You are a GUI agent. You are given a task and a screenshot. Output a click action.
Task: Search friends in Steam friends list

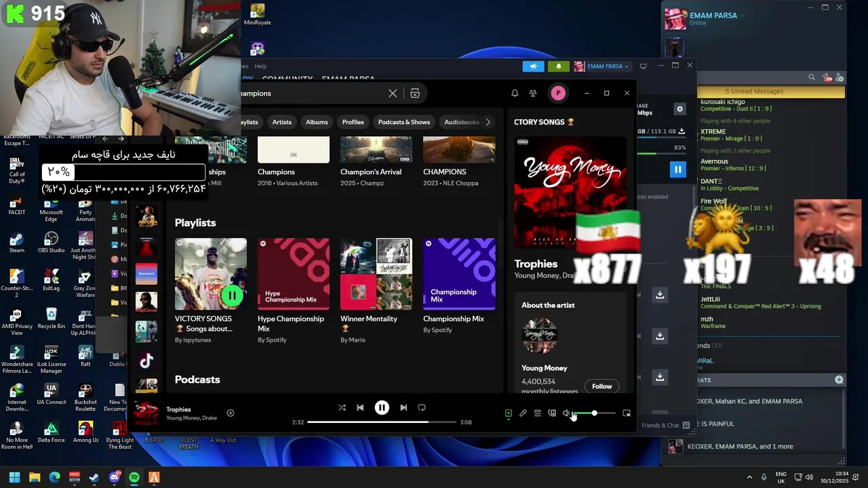pos(811,78)
